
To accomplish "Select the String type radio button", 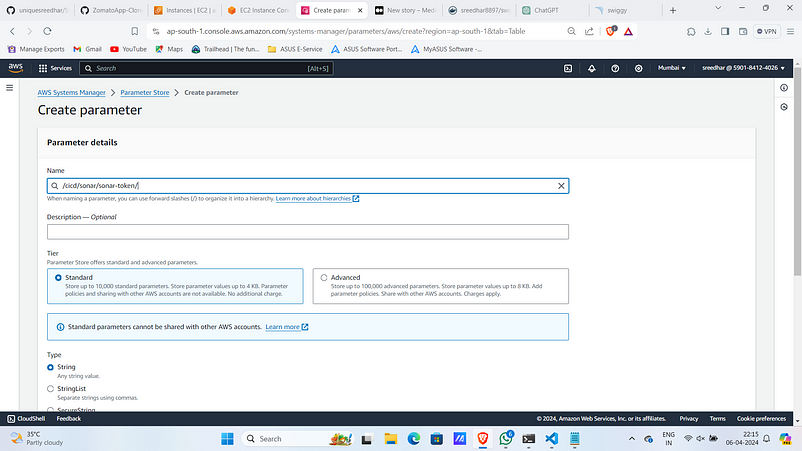I will tap(50, 367).
